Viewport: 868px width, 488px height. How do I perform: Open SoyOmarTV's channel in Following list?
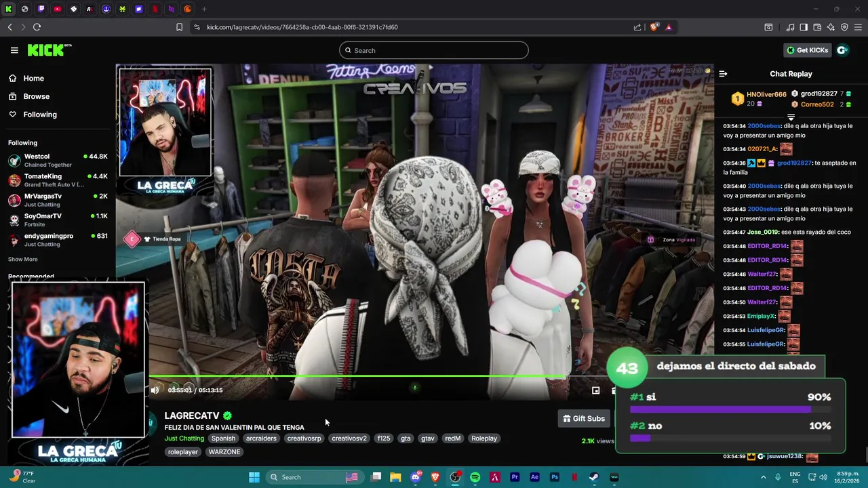pyautogui.click(x=58, y=220)
